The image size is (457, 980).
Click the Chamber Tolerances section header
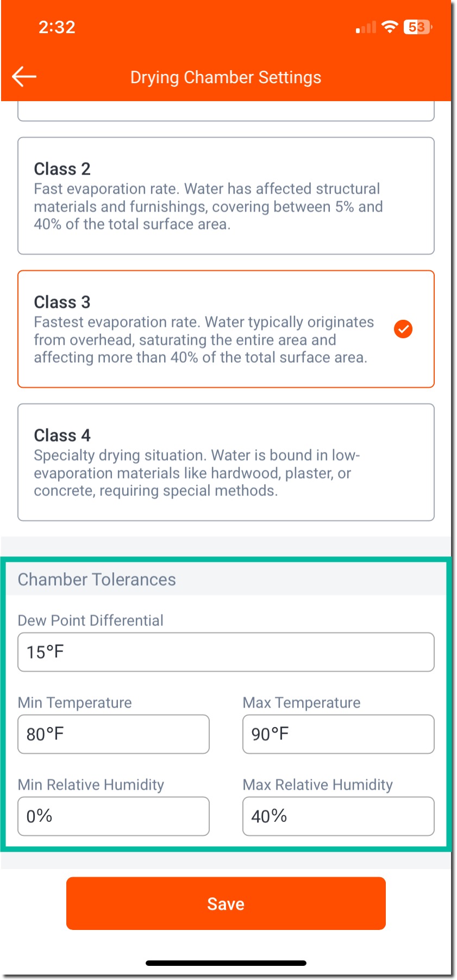[x=97, y=580]
